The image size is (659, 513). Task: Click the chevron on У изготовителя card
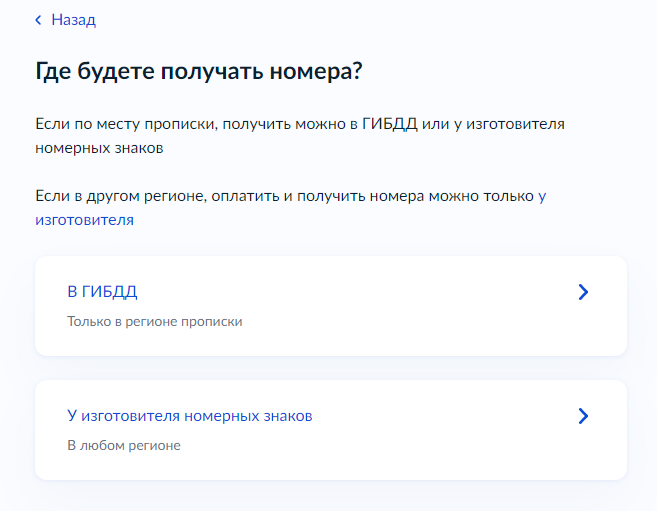(x=583, y=416)
